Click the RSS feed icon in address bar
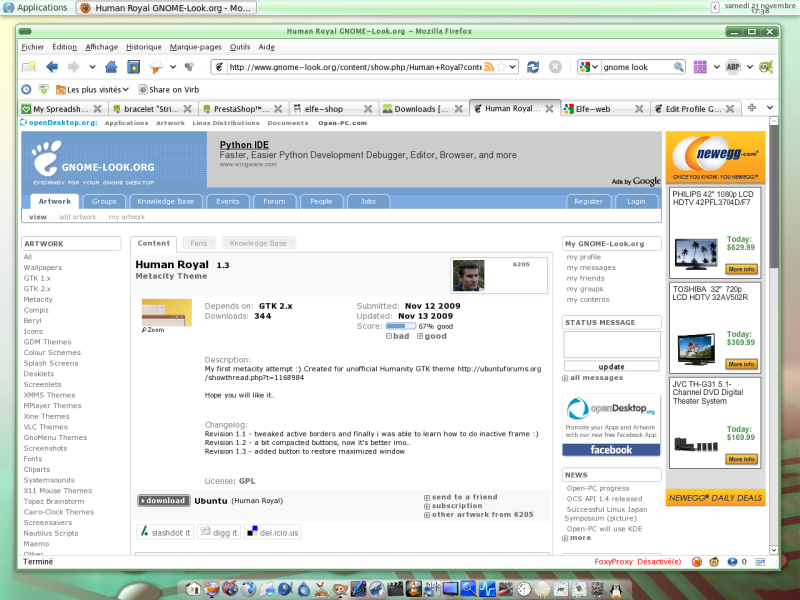The image size is (800, 600). tap(488, 67)
